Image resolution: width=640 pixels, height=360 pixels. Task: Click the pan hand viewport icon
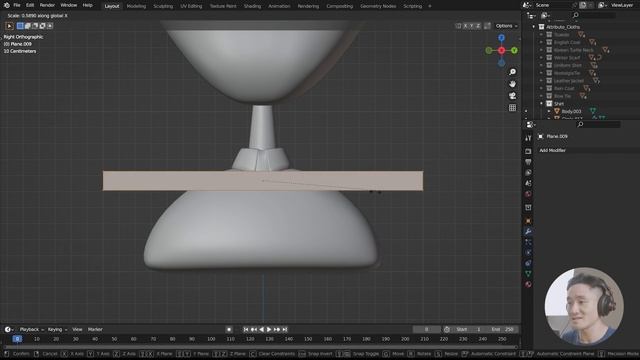tap(512, 84)
